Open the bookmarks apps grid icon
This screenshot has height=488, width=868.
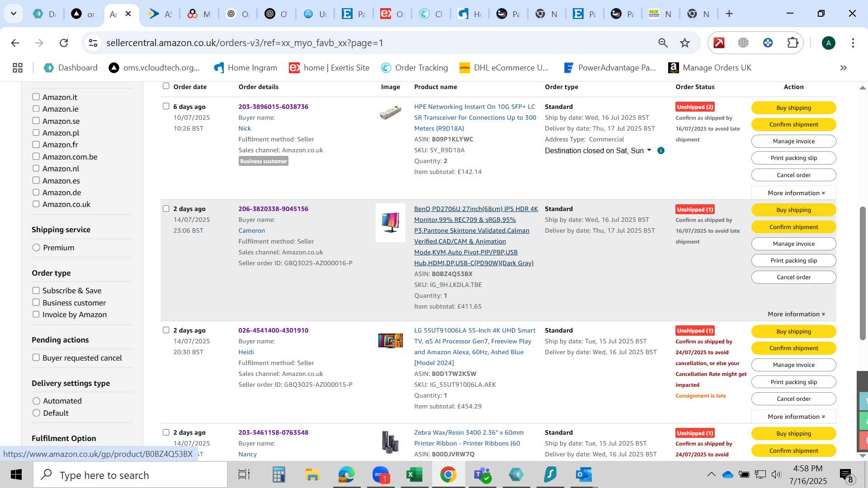click(x=18, y=68)
